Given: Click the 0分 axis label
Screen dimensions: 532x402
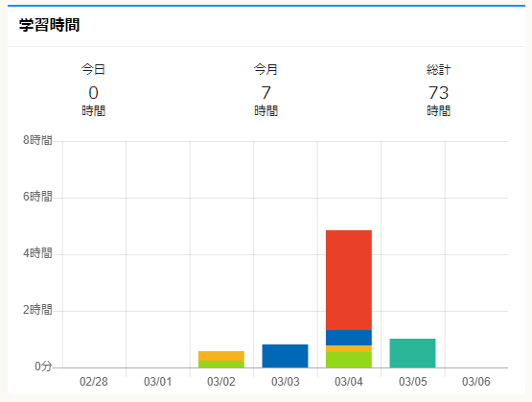Looking at the screenshot, I should pyautogui.click(x=43, y=367).
